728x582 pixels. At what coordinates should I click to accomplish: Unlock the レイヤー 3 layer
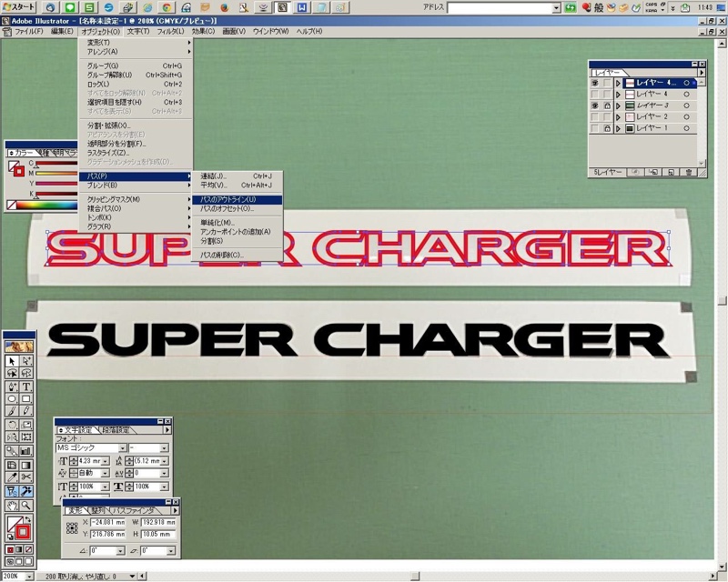[x=607, y=105]
